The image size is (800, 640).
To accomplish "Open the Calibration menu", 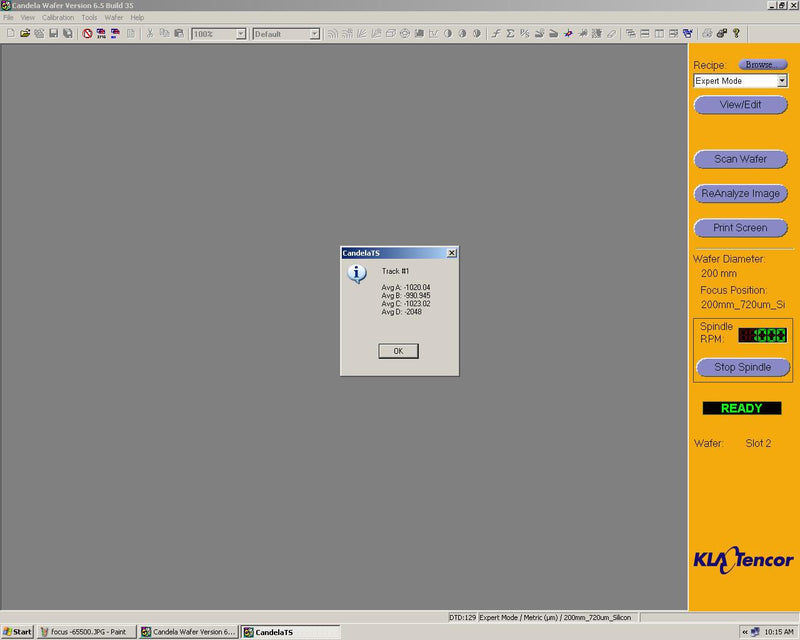I will click(x=58, y=18).
